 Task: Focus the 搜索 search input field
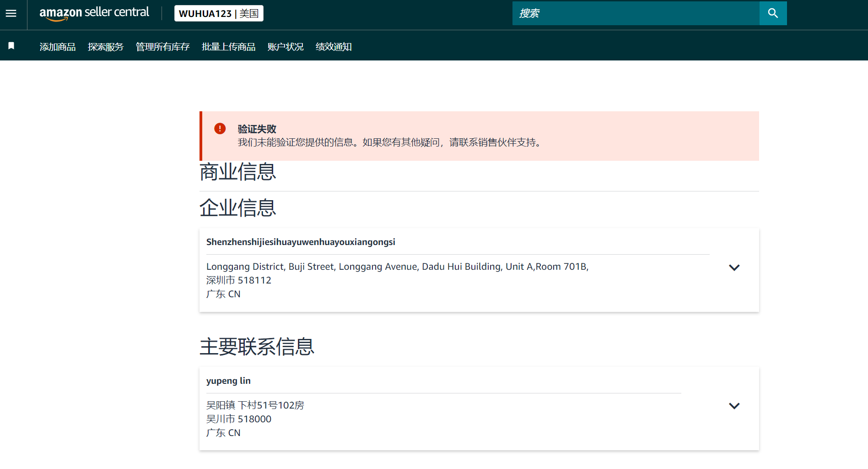(x=636, y=13)
